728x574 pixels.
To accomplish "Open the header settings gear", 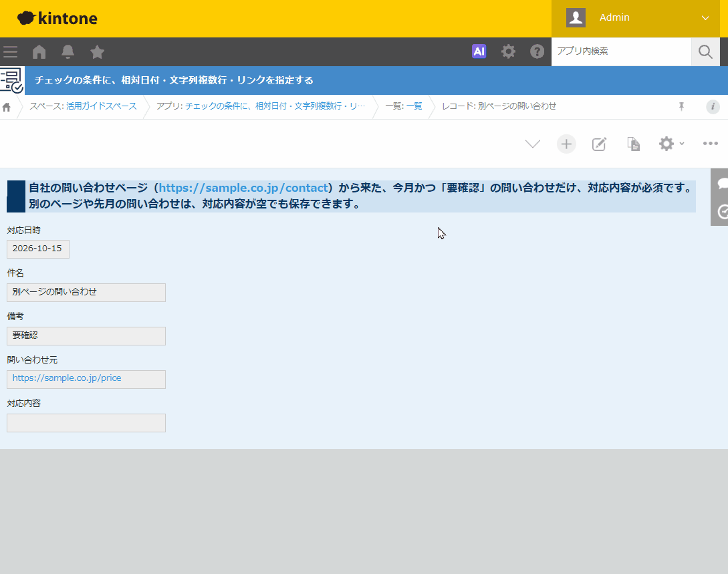I will 508,51.
